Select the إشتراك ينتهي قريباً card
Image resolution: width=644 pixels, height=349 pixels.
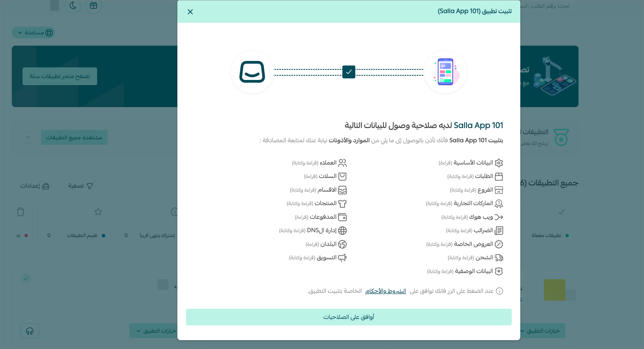[146, 224]
